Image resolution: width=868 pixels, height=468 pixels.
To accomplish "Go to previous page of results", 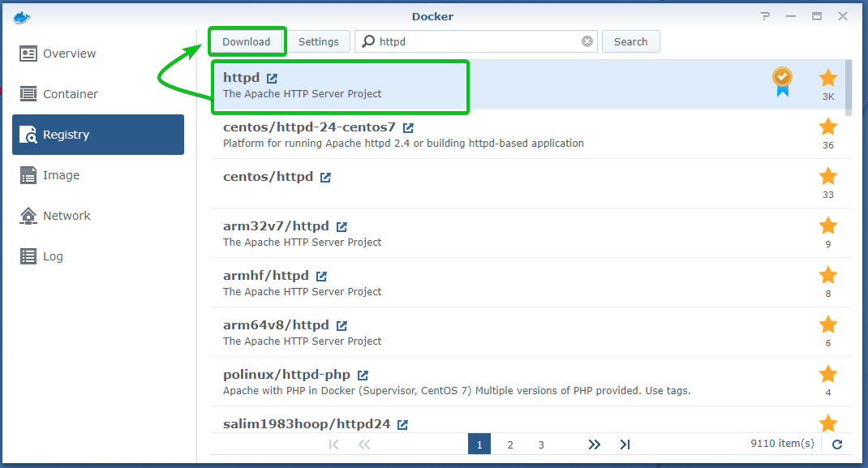I will tap(363, 444).
